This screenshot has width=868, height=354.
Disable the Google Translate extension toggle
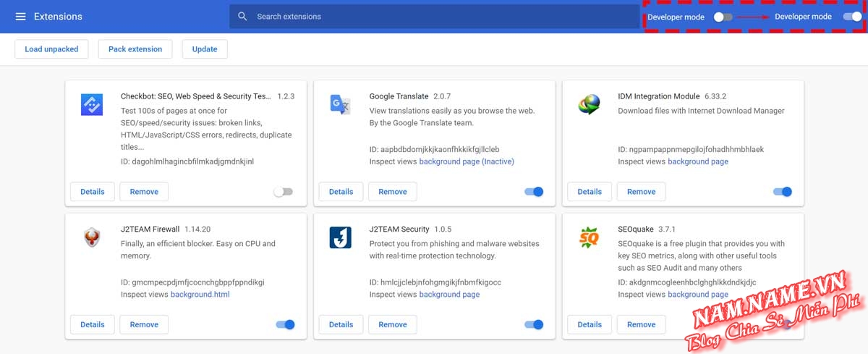coord(534,192)
